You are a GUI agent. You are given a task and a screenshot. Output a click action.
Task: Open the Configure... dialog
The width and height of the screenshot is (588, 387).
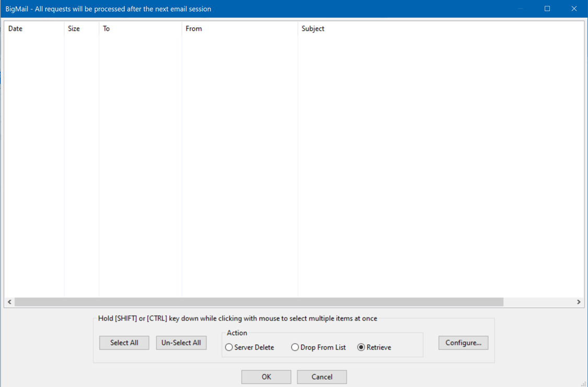[463, 343]
